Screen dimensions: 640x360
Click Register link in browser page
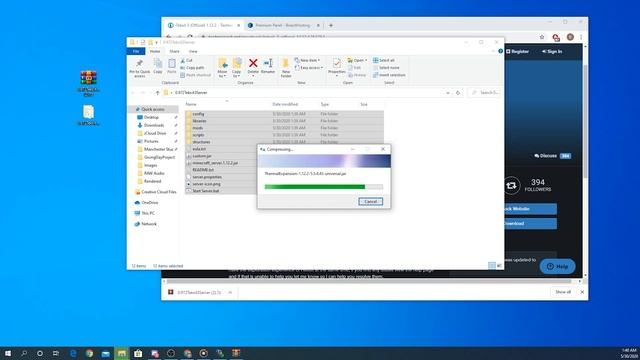pyautogui.click(x=518, y=51)
